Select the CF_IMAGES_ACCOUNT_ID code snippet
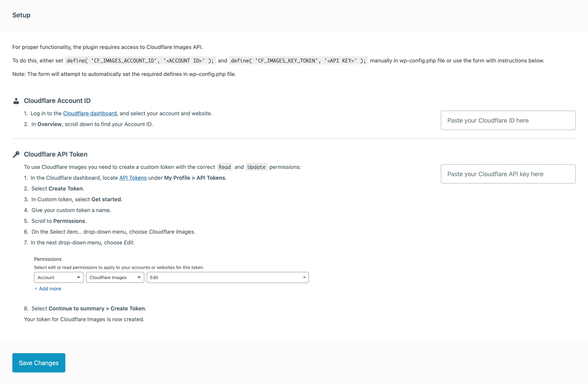The height and width of the screenshot is (384, 588). pos(140,61)
